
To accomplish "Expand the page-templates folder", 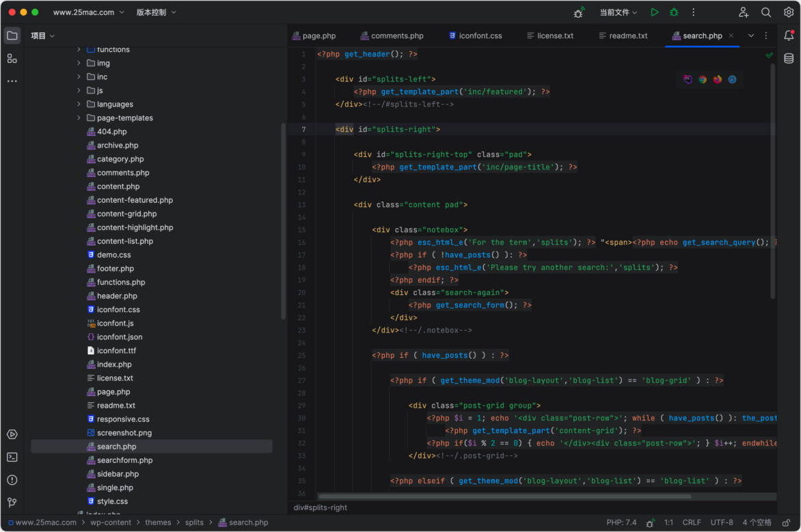I will coord(79,118).
